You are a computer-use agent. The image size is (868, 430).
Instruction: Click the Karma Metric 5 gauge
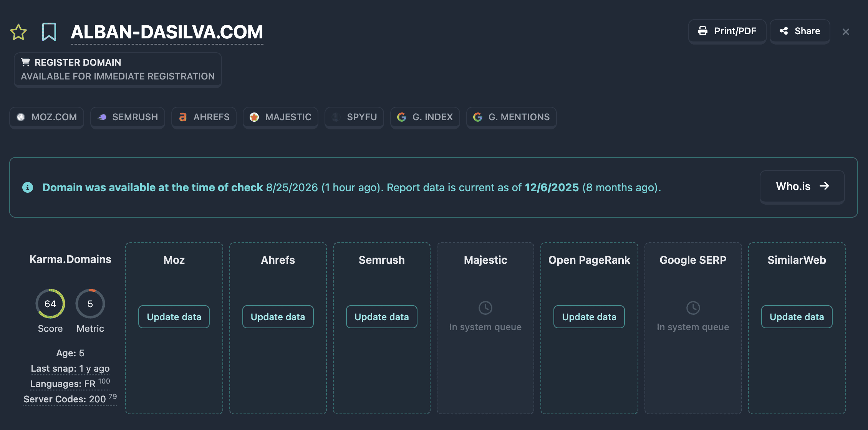click(90, 304)
